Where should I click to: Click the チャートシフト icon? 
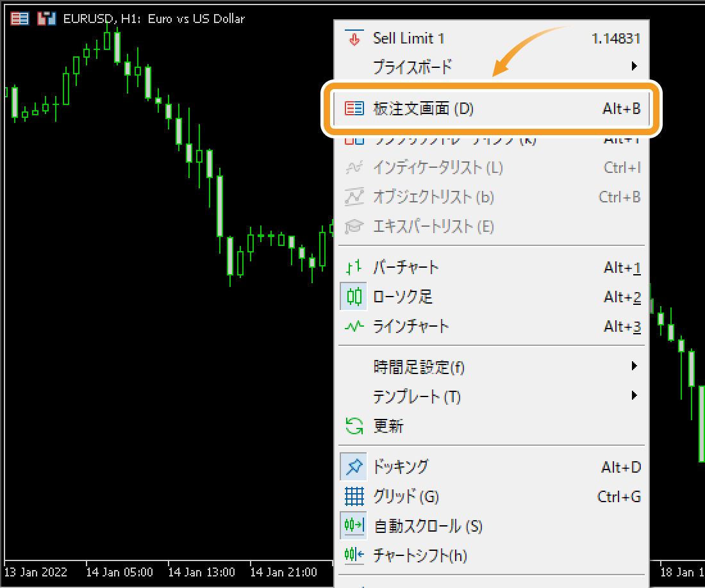tap(354, 555)
